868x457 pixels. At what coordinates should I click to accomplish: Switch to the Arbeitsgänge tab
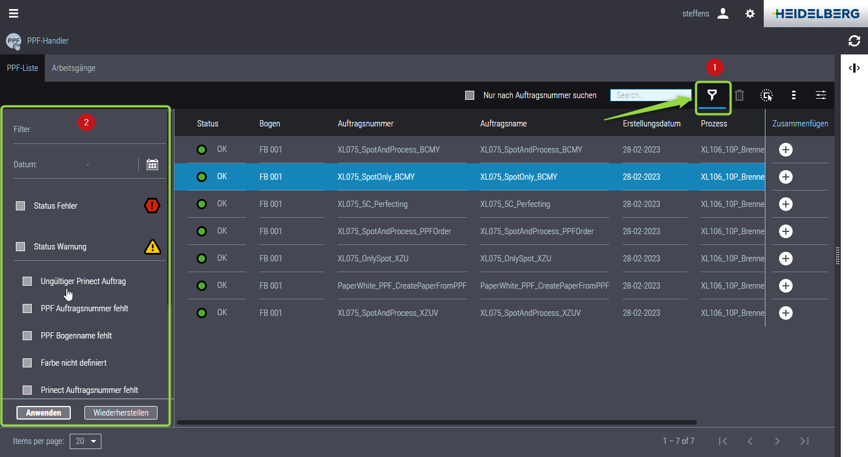[x=74, y=68]
